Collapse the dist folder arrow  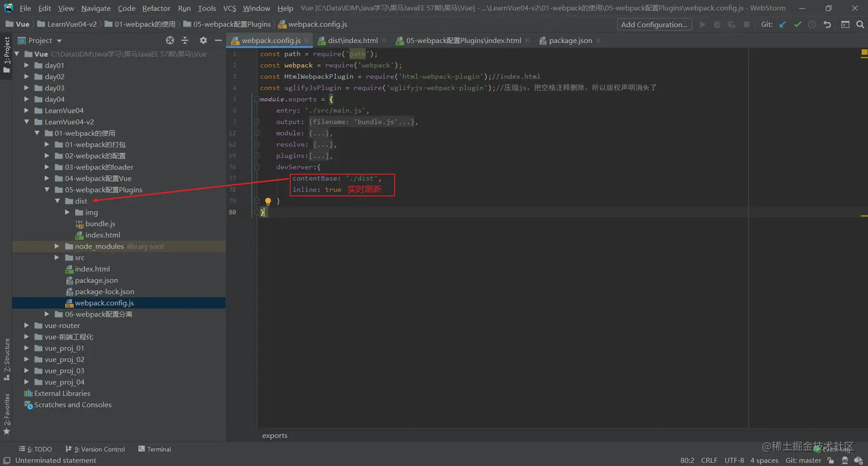[x=57, y=201]
